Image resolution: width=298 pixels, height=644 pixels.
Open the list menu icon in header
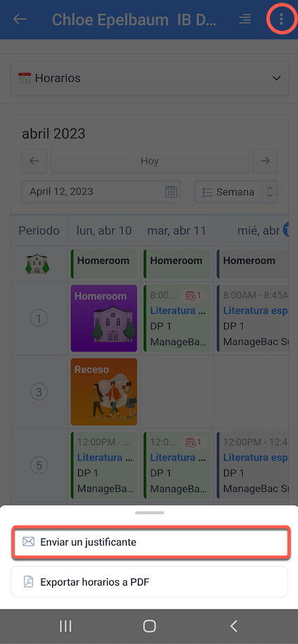pyautogui.click(x=245, y=19)
